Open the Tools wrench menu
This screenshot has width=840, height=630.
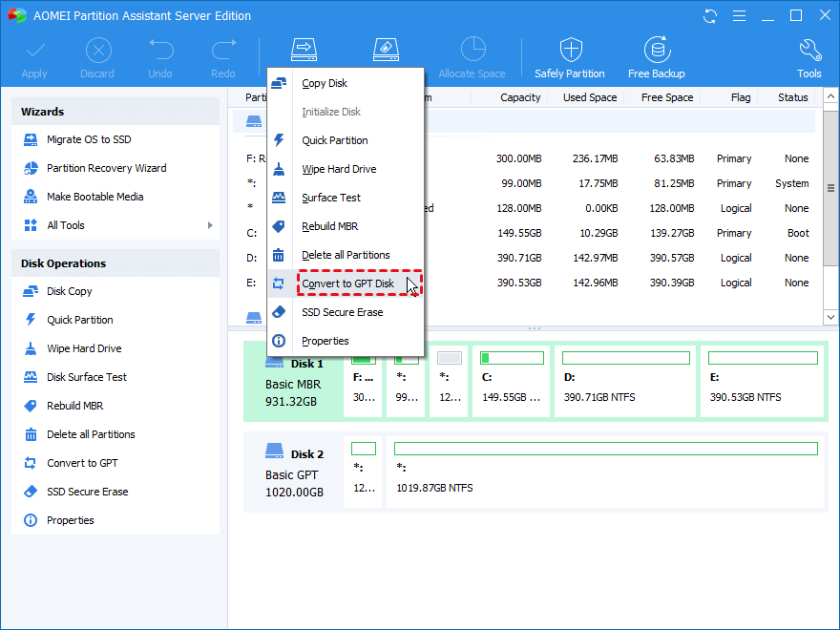point(809,57)
